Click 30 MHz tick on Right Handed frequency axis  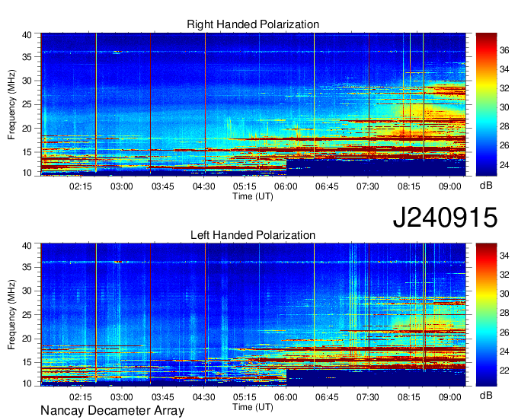(x=27, y=81)
